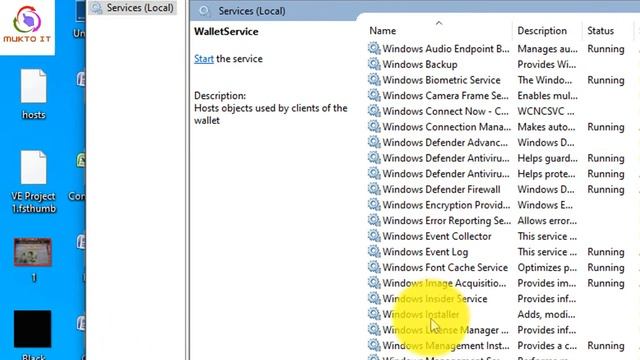Select Windows Connect Now service name
640x360 pixels.
(446, 111)
